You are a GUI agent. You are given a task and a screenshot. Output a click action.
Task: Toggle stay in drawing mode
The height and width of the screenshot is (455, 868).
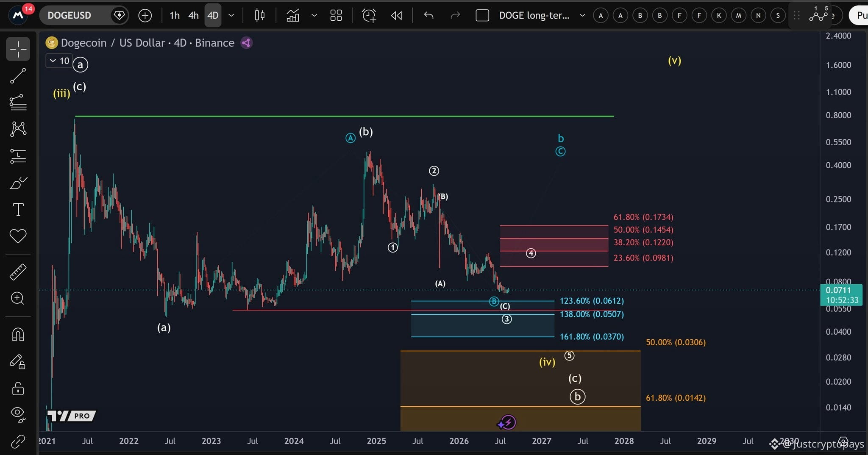tap(18, 361)
